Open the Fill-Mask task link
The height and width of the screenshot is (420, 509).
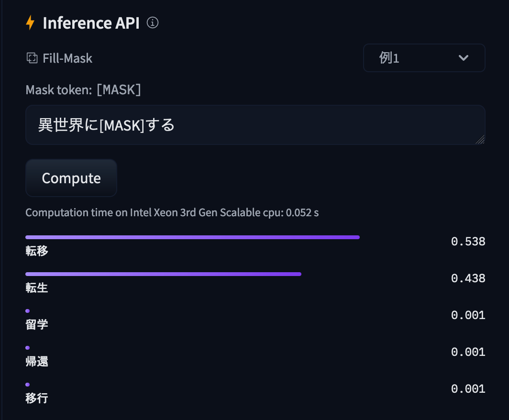[67, 58]
